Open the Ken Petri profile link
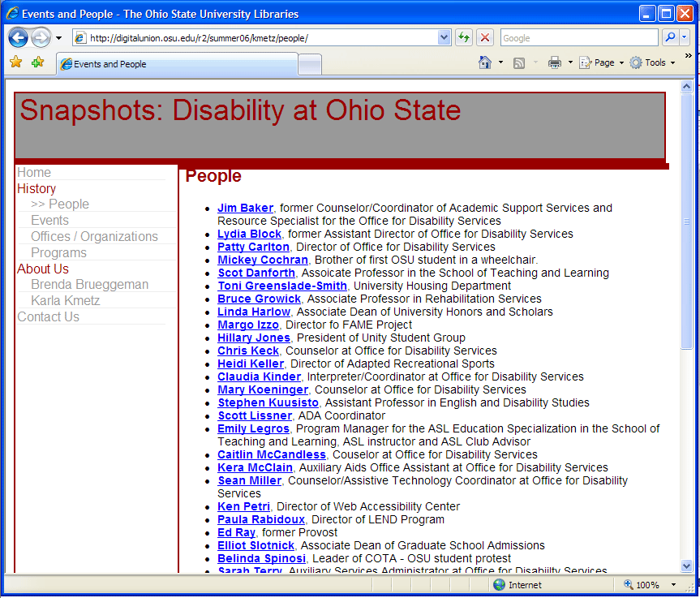The image size is (700, 598). coord(243,506)
